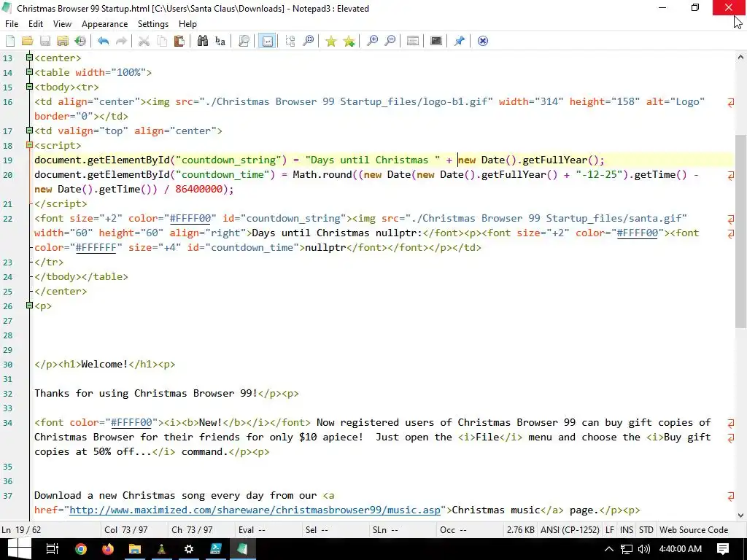Collapse the script fold at line 18
Viewport: 747px width, 560px height.
[x=29, y=145]
